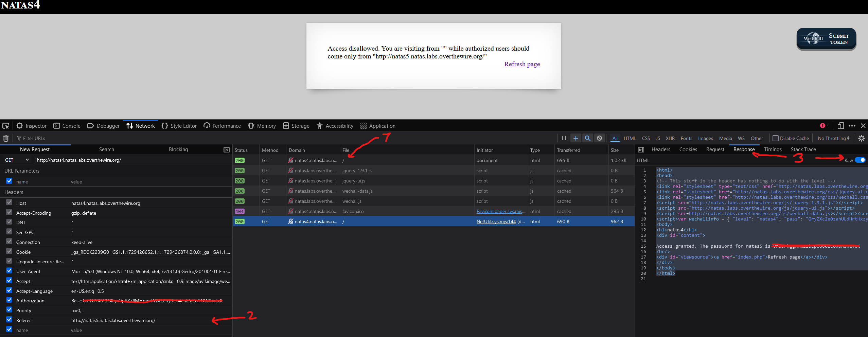
Task: Enable the Disable Cache checkbox
Action: (776, 138)
